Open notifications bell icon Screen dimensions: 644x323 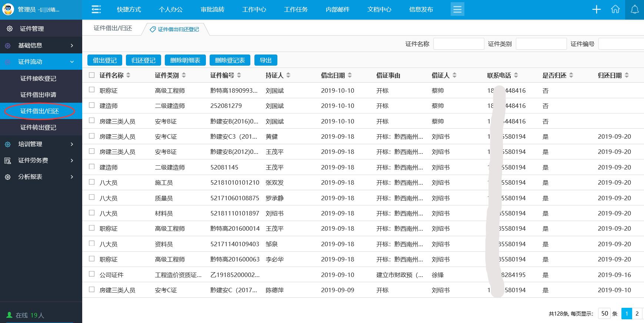(635, 9)
